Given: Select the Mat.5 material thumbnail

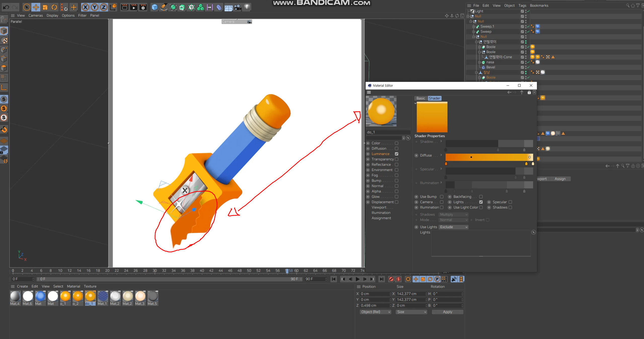Looking at the screenshot, I should 153,296.
